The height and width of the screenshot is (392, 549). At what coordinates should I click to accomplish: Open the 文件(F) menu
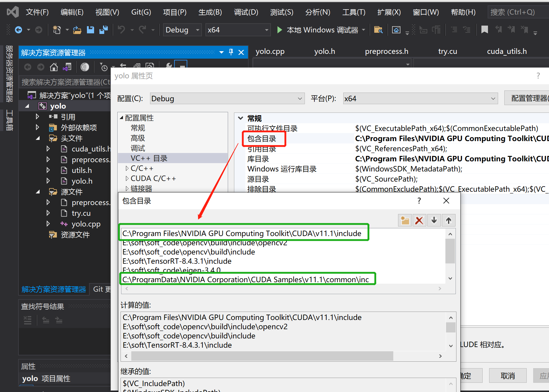pyautogui.click(x=37, y=12)
